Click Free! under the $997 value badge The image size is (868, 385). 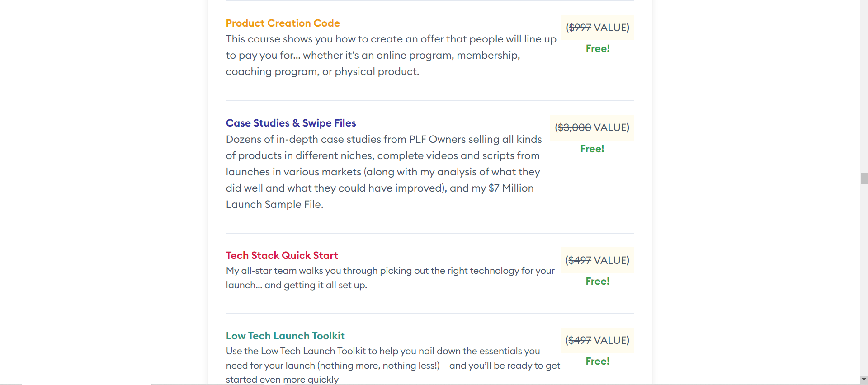pyautogui.click(x=598, y=48)
